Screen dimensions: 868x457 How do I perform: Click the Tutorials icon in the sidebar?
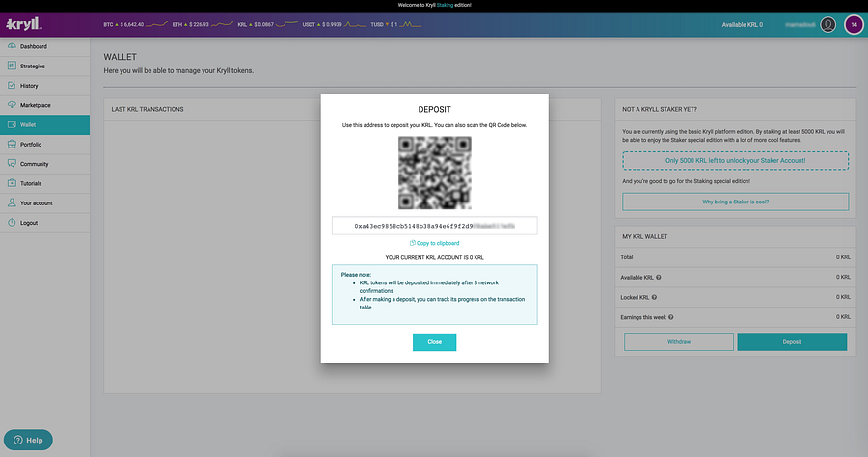(12, 183)
